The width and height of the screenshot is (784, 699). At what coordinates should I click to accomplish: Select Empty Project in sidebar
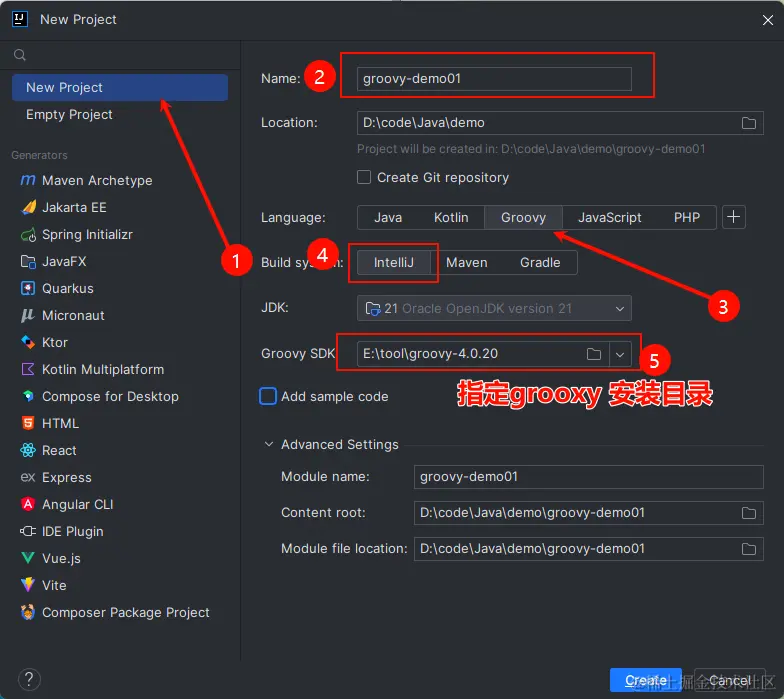pyautogui.click(x=120, y=114)
